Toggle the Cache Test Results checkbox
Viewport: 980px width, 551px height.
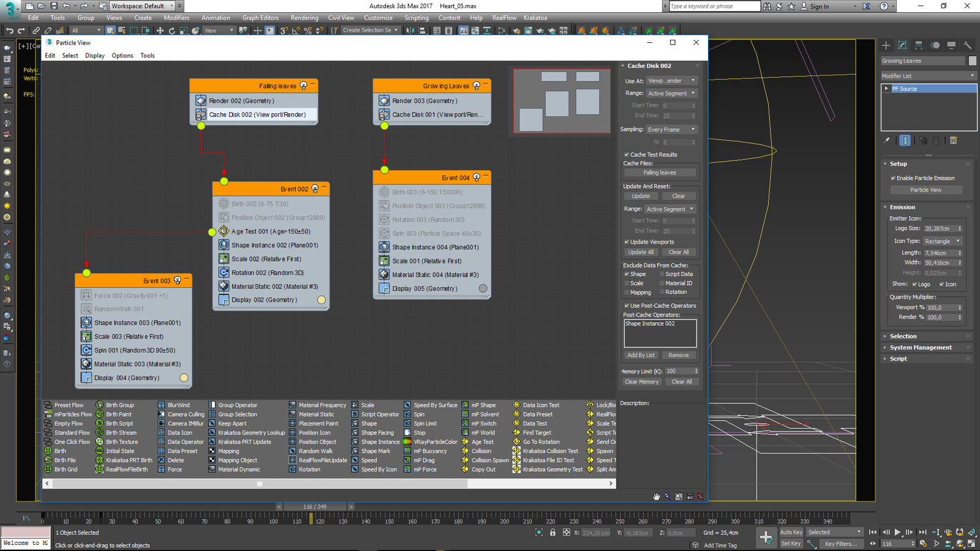tap(627, 155)
